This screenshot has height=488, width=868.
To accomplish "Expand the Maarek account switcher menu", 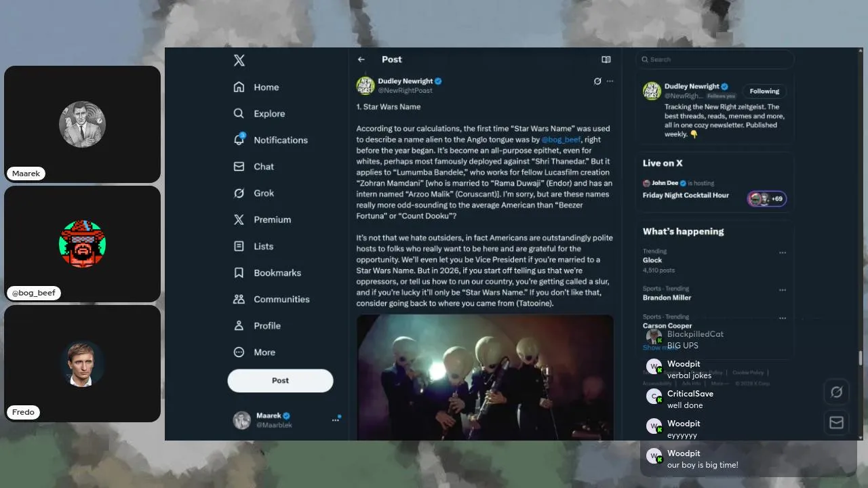I will click(x=335, y=420).
